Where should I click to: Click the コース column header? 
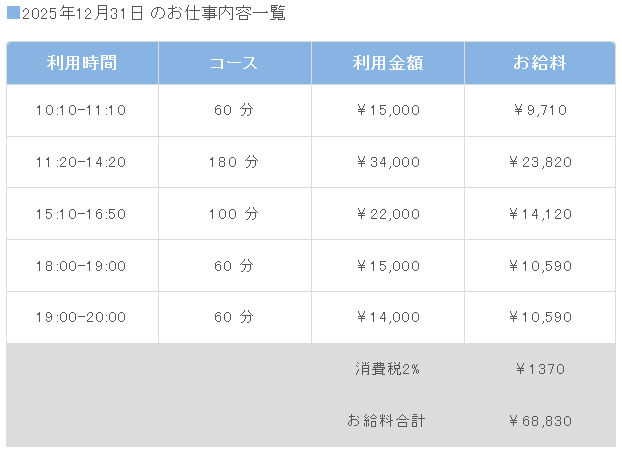click(x=234, y=63)
